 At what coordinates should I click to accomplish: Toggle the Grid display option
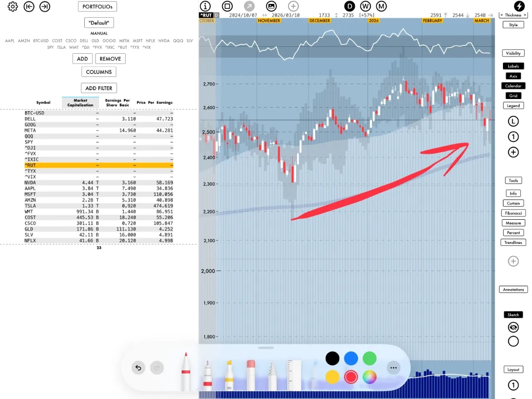[513, 96]
